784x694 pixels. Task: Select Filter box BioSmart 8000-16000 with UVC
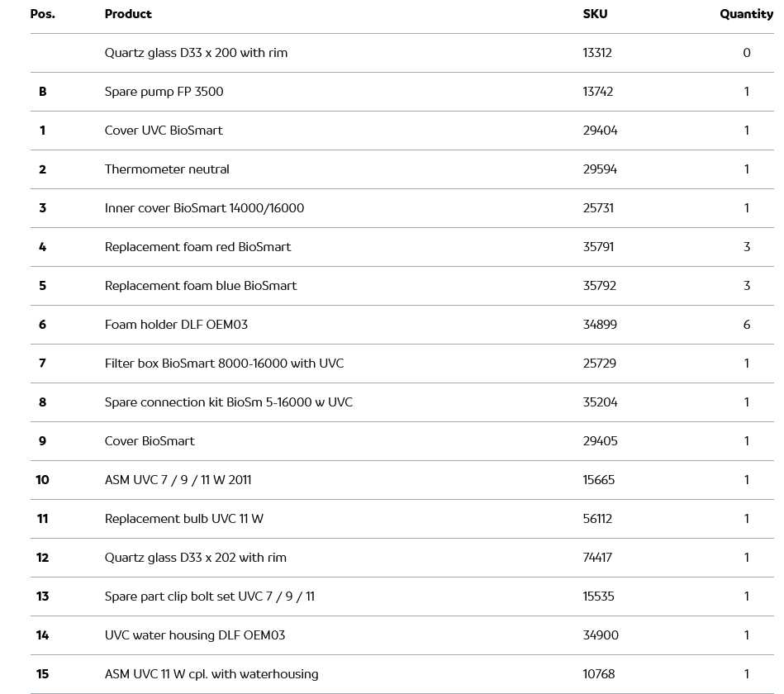point(224,364)
